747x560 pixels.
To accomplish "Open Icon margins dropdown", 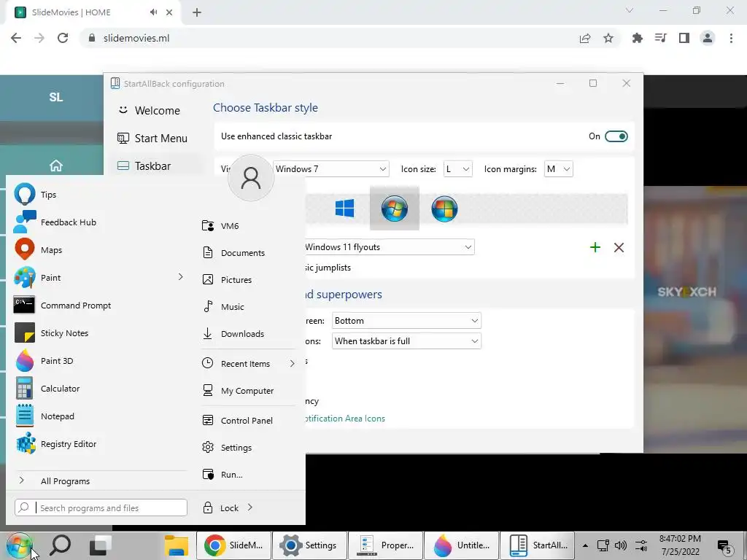I will pyautogui.click(x=558, y=169).
